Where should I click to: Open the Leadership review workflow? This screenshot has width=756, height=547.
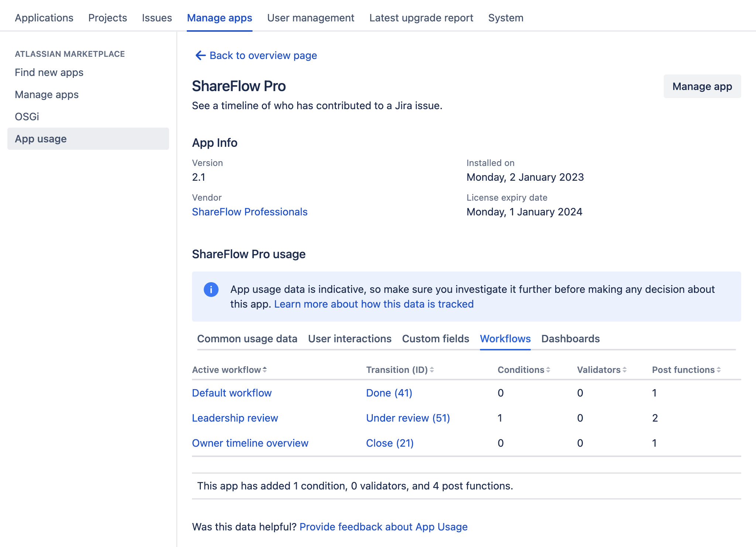(236, 418)
